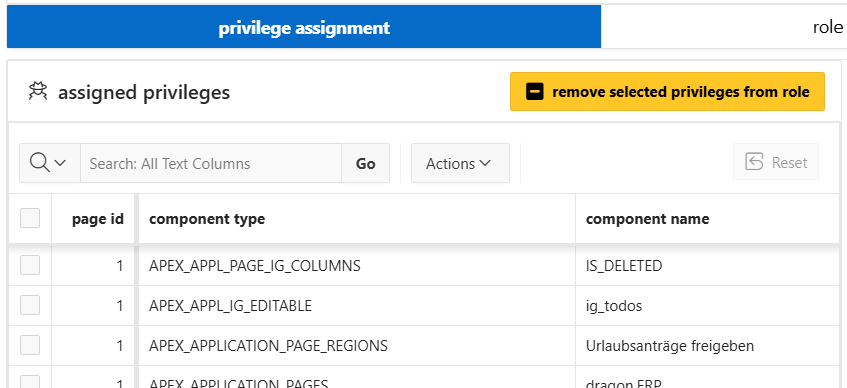This screenshot has height=388, width=847.
Task: Click the IS_DELETED component name
Action: (623, 265)
